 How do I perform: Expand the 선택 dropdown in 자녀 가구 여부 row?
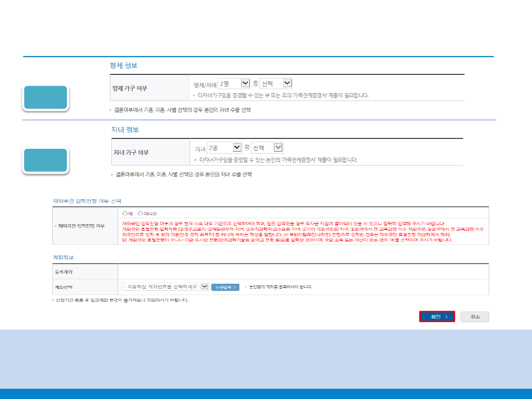pyautogui.click(x=267, y=148)
